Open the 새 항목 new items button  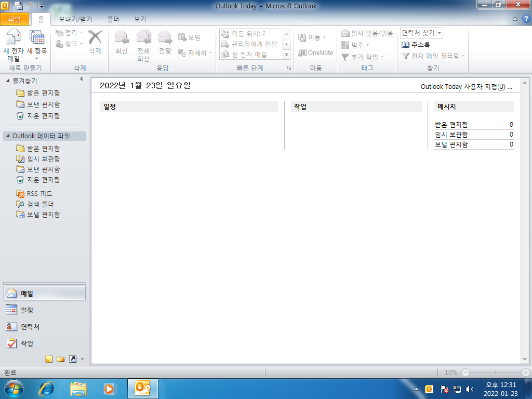(x=37, y=45)
